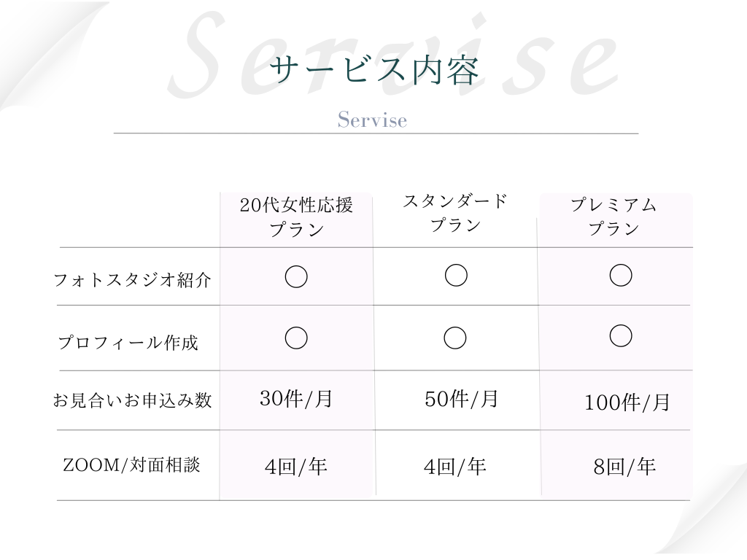Click the 8回/年 cell
747x560 pixels.
click(624, 467)
